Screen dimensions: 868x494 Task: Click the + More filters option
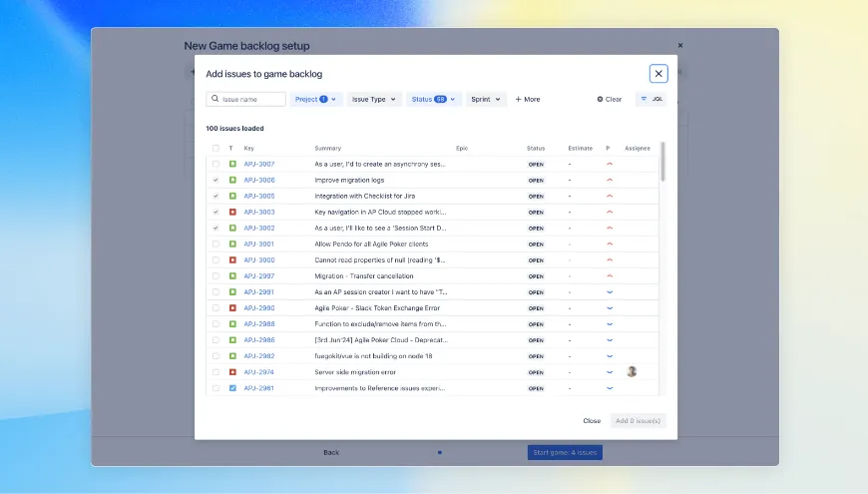click(x=528, y=100)
